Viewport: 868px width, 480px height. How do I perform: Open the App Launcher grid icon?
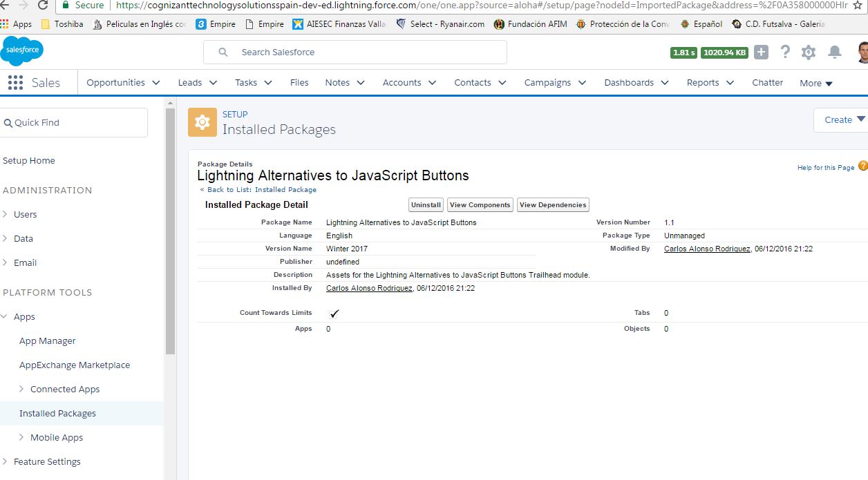(15, 83)
